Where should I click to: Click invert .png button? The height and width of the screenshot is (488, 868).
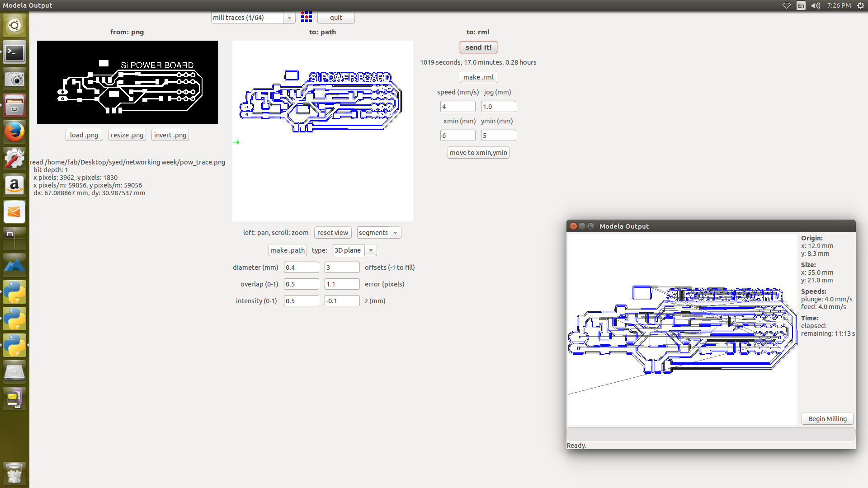click(170, 135)
